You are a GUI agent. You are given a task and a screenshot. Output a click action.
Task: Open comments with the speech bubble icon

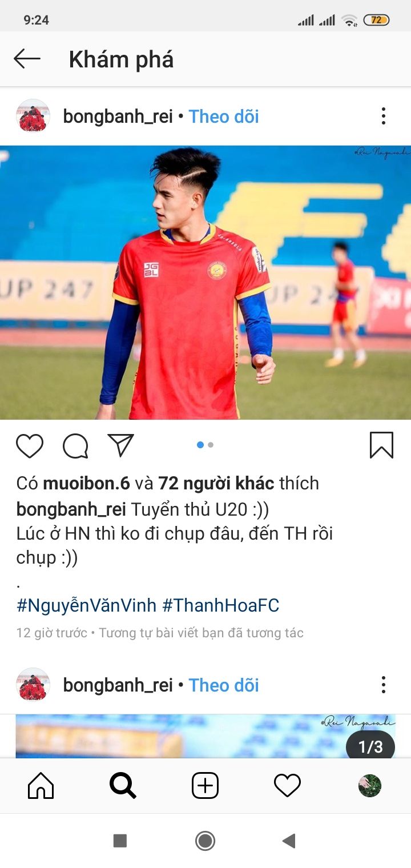[x=75, y=446]
